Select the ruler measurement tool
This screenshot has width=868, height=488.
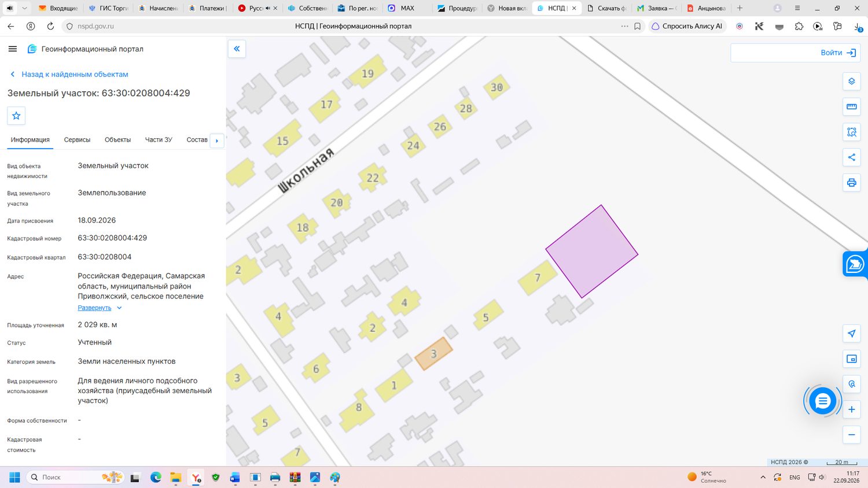pyautogui.click(x=852, y=107)
